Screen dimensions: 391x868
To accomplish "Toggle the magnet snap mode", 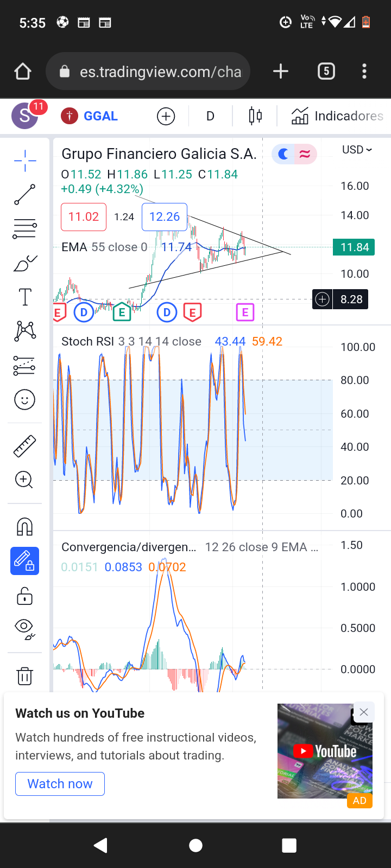I will [x=24, y=527].
